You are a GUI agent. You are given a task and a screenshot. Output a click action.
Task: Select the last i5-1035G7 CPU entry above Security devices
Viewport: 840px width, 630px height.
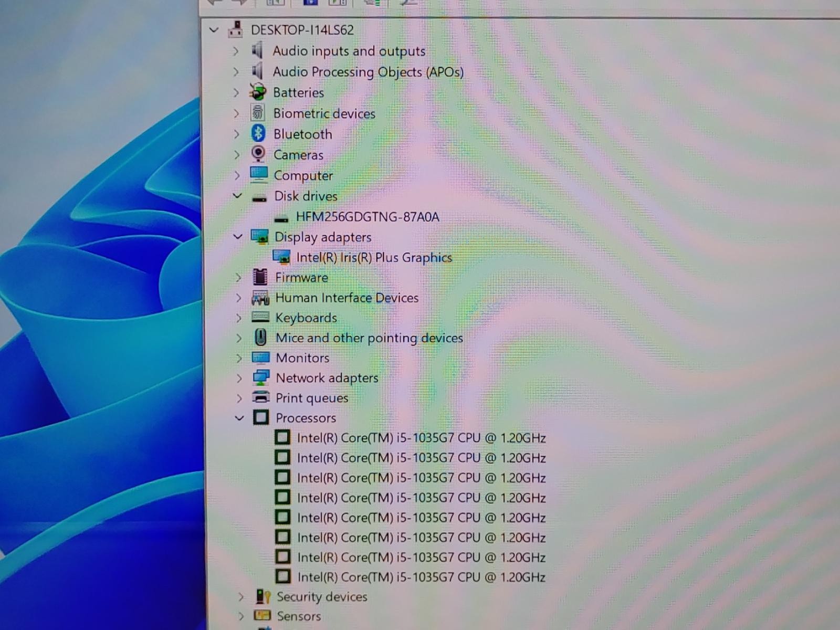[x=422, y=577]
